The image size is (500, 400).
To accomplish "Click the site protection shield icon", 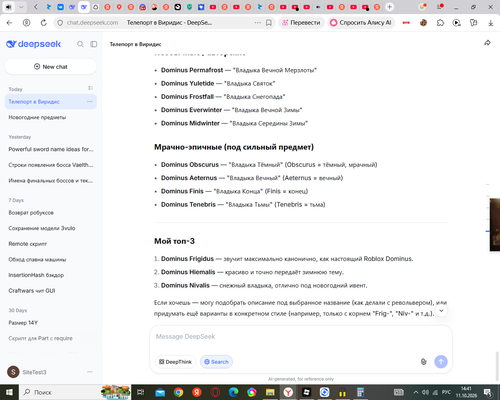I will click(x=60, y=23).
